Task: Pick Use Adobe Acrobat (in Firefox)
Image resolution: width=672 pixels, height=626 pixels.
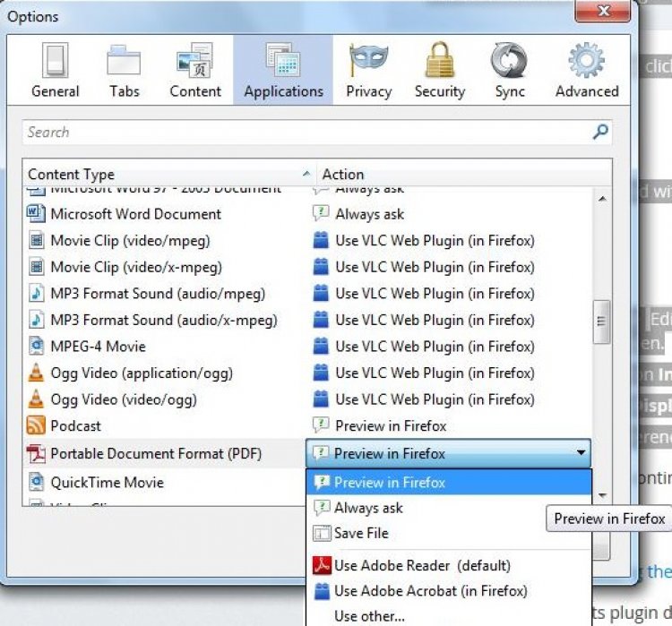Action: tap(430, 591)
